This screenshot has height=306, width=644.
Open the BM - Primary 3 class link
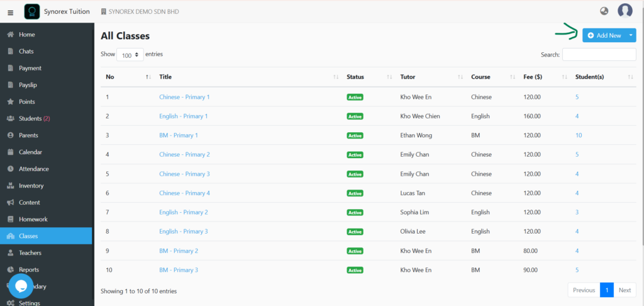tap(179, 270)
